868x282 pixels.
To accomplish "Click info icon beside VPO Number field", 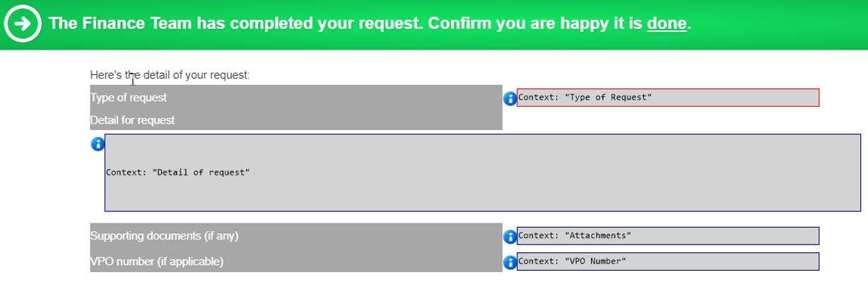I will [x=509, y=263].
